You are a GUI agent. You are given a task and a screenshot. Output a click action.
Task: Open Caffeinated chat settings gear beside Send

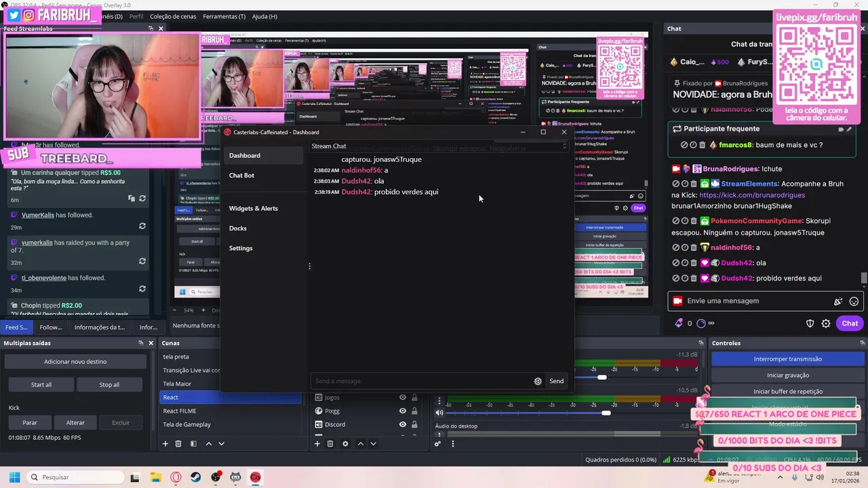click(538, 381)
